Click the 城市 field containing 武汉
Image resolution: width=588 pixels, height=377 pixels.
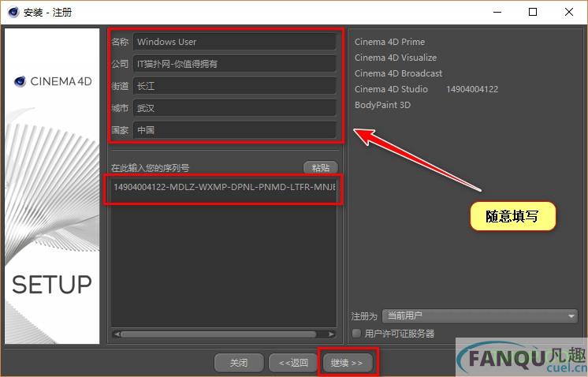tap(234, 107)
